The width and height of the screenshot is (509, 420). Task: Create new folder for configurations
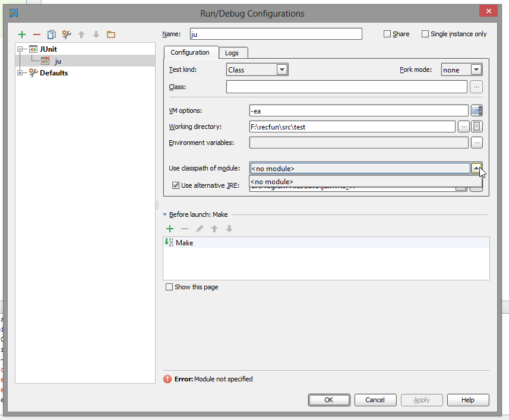click(111, 34)
